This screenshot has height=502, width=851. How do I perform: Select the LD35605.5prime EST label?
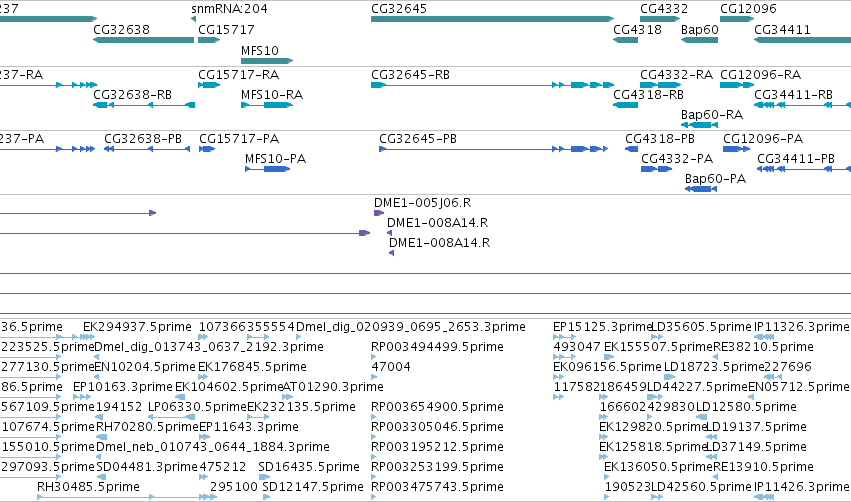tap(701, 327)
